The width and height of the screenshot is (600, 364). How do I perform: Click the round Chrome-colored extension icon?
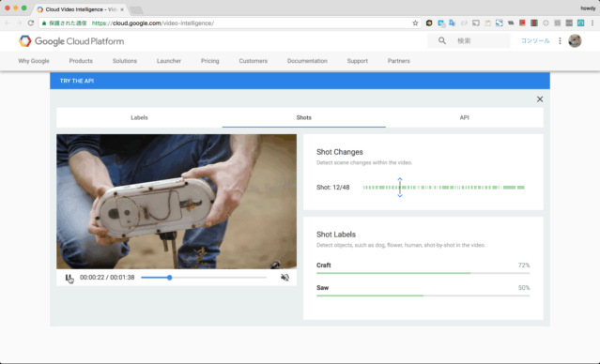point(429,23)
